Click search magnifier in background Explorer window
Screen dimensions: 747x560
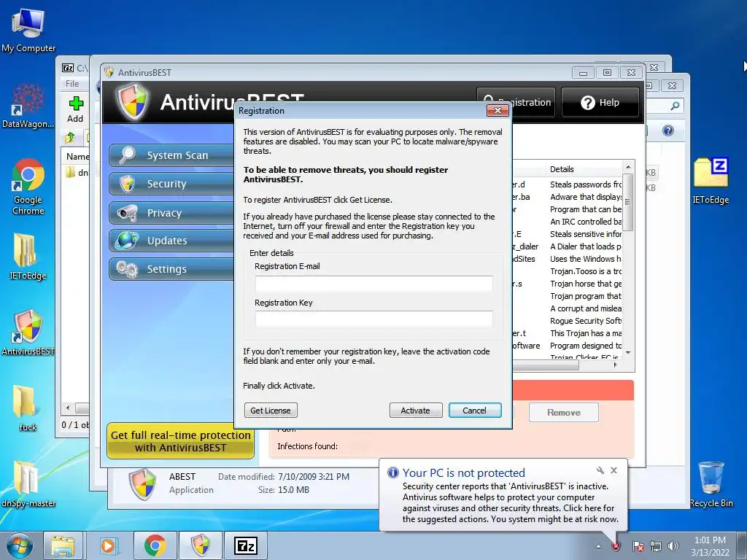675,106
